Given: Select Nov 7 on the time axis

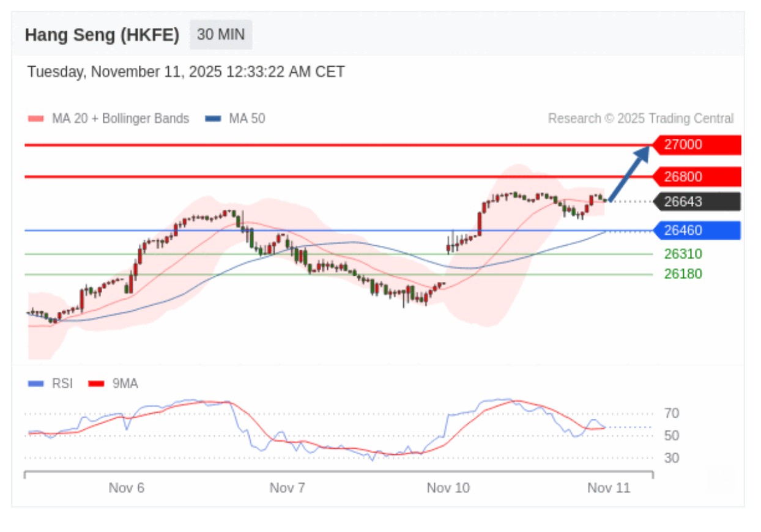Looking at the screenshot, I should (x=287, y=488).
